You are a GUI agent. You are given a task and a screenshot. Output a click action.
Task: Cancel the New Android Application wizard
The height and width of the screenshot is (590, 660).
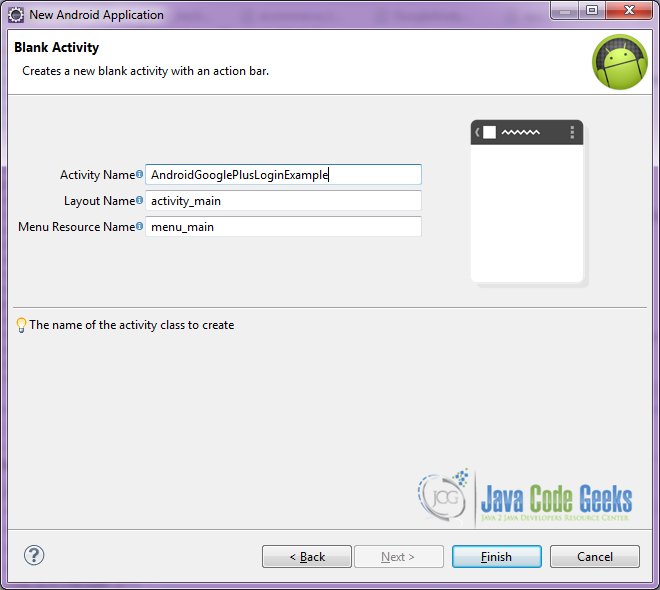click(x=595, y=556)
